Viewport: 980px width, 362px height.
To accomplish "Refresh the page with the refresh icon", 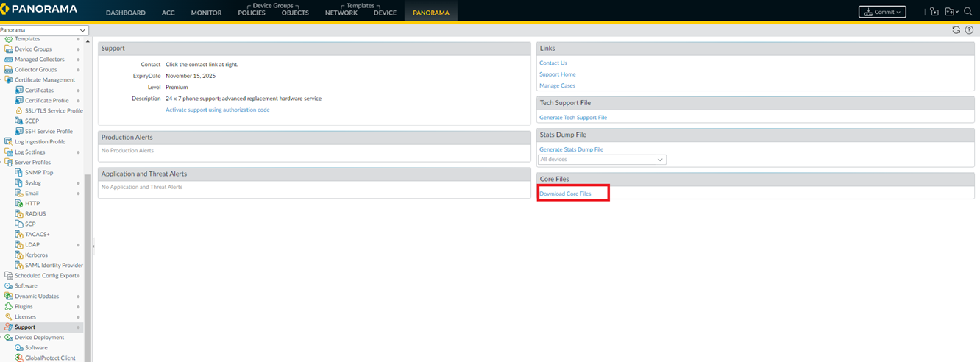I will click(x=956, y=30).
